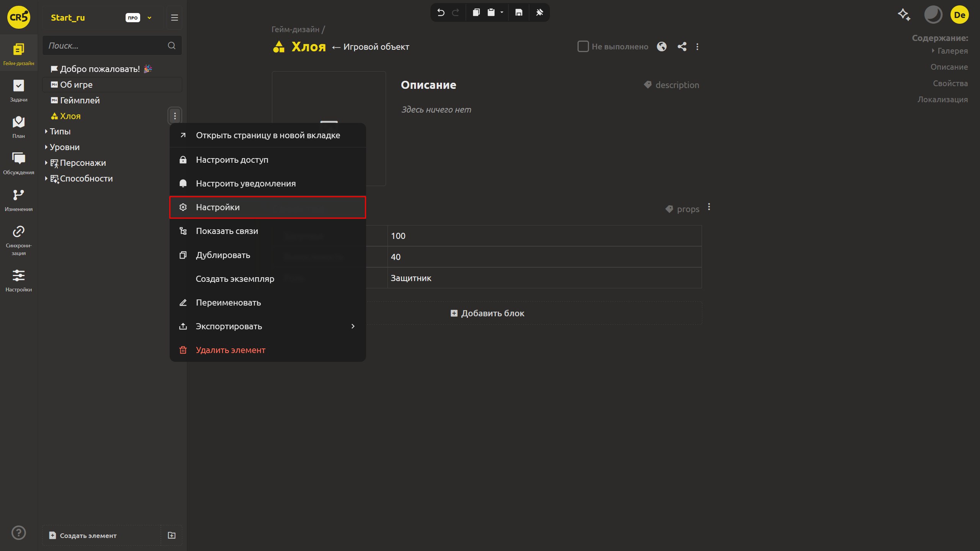Expand the Типы tree node
The height and width of the screenshot is (551, 980).
tap(46, 131)
